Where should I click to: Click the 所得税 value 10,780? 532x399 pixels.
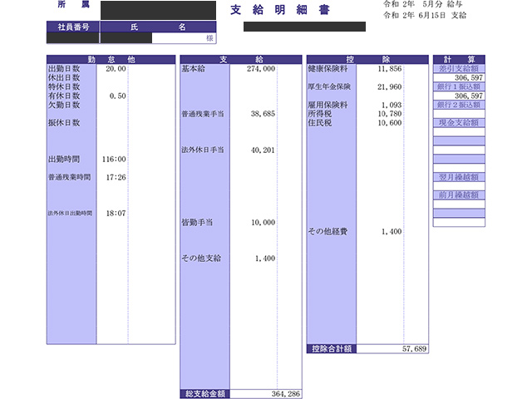tap(389, 114)
